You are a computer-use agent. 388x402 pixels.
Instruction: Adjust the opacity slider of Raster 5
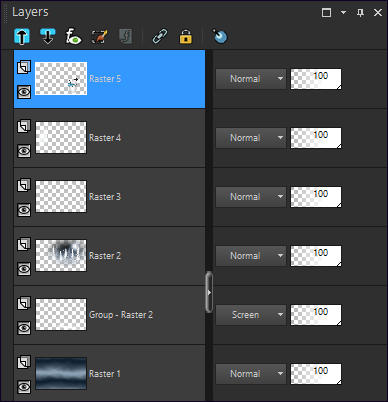[316, 79]
